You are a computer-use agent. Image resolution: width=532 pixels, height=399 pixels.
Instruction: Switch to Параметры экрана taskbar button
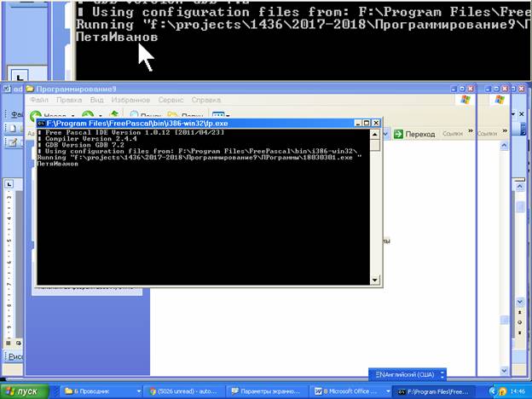click(x=266, y=391)
